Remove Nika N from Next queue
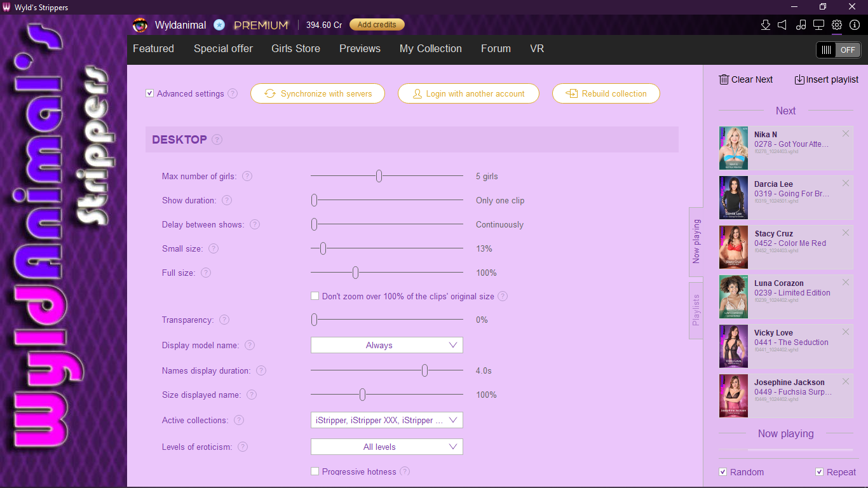The image size is (868, 488). click(846, 133)
